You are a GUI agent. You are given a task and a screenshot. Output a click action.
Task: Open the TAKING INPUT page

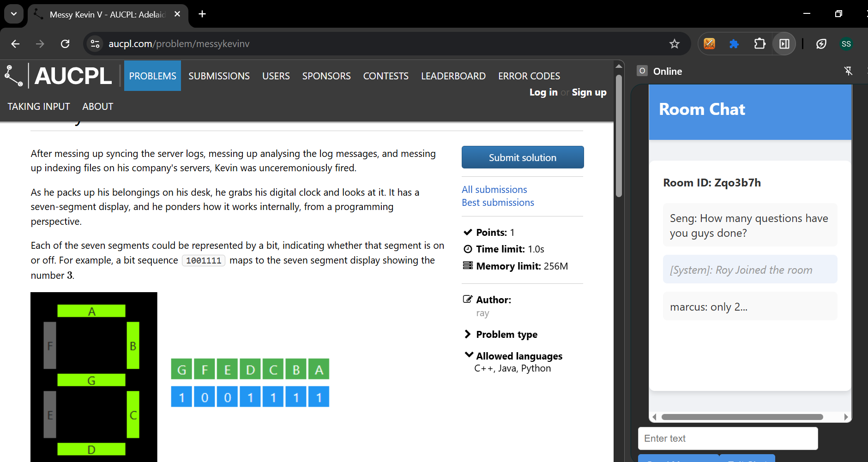point(39,107)
